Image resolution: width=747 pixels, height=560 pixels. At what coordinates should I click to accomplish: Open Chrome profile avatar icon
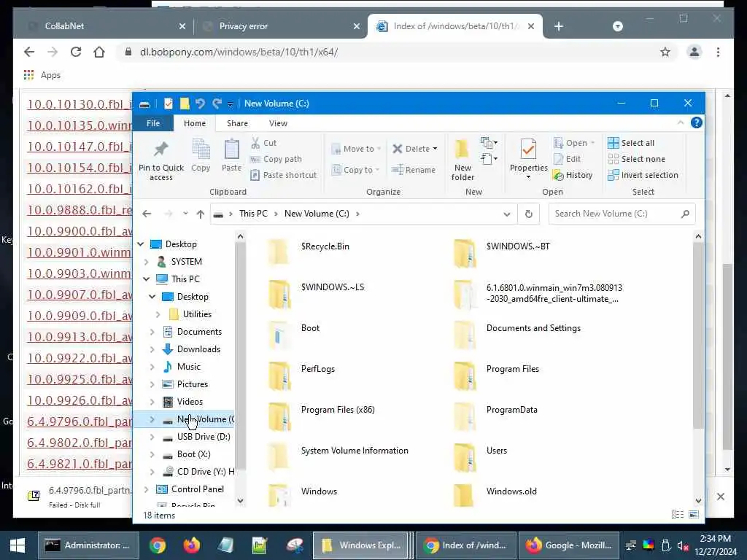click(x=694, y=52)
